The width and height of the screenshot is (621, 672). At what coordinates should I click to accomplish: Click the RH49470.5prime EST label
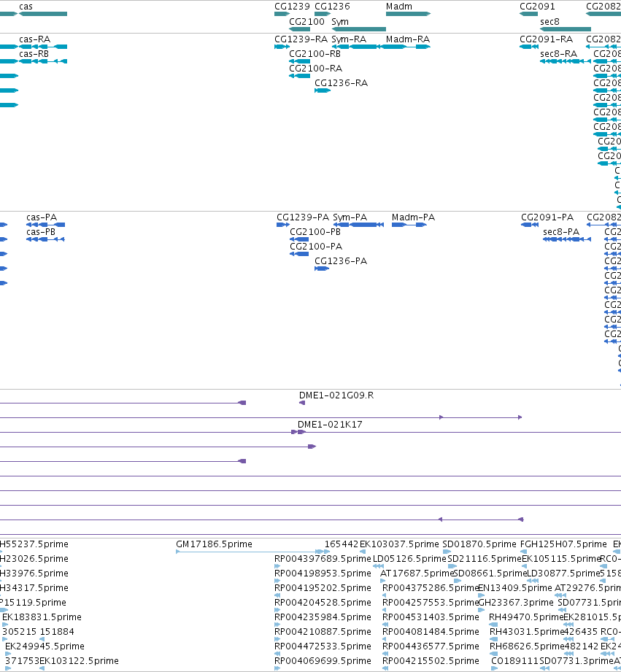[x=526, y=617]
